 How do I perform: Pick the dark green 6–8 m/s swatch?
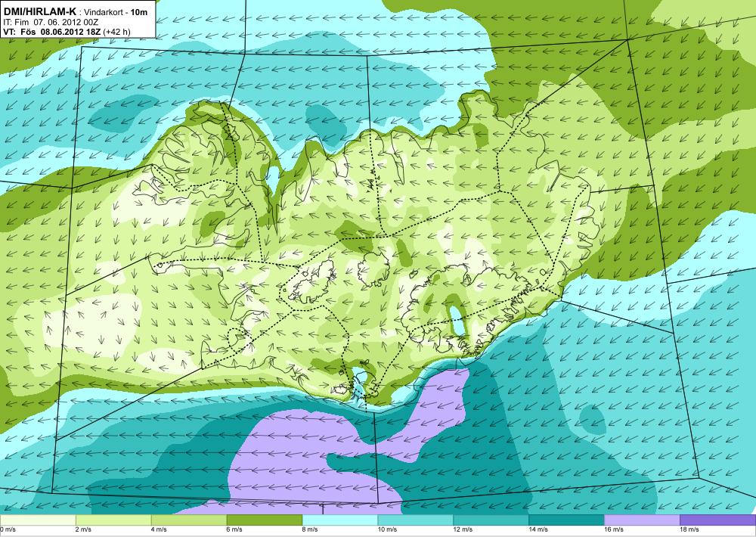[x=264, y=520]
